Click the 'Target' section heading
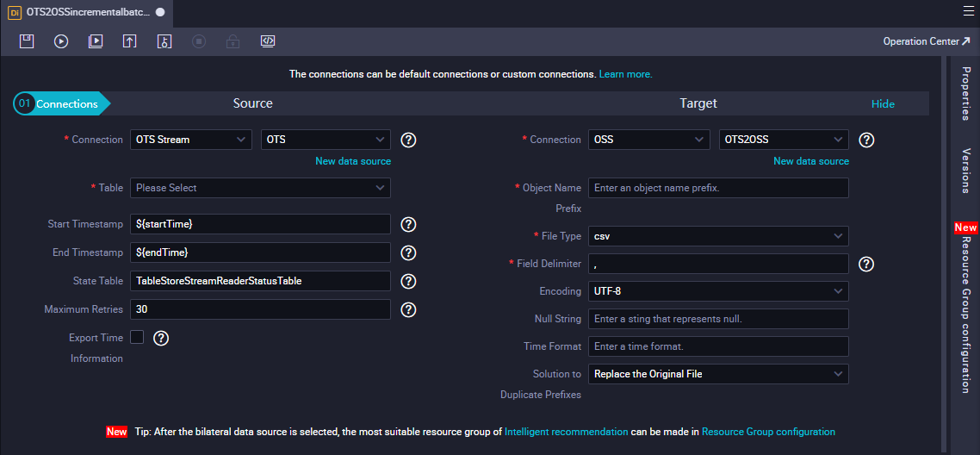The height and width of the screenshot is (455, 980). pos(698,103)
